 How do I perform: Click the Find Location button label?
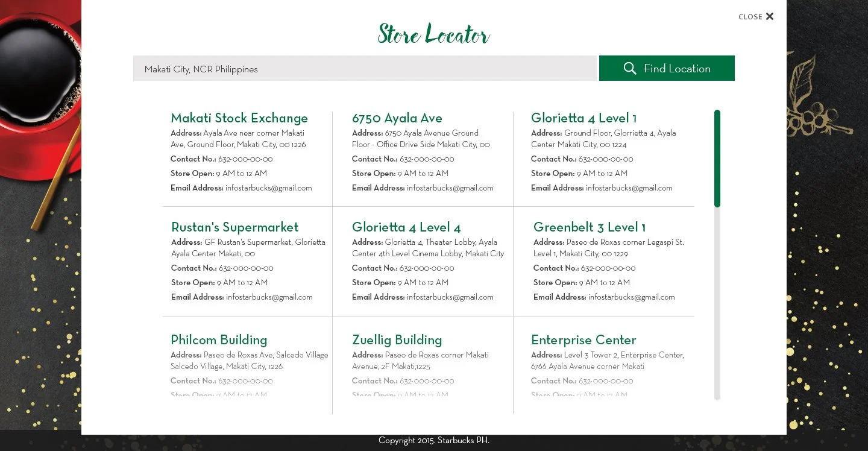677,69
